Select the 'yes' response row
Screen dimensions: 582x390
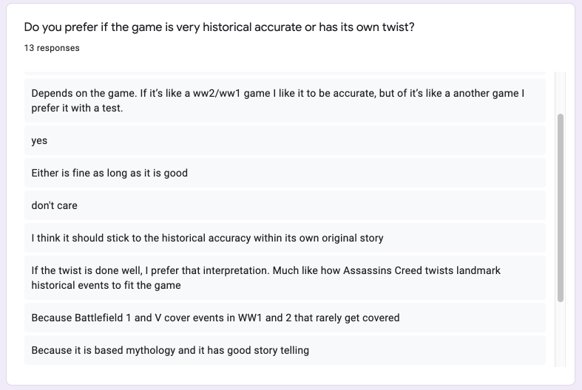pyautogui.click(x=285, y=141)
